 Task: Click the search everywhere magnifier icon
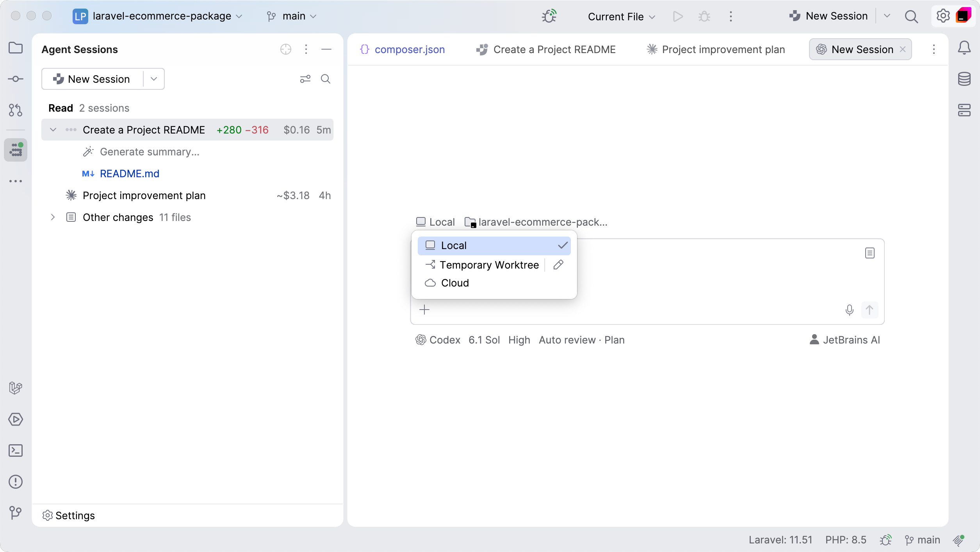click(911, 16)
